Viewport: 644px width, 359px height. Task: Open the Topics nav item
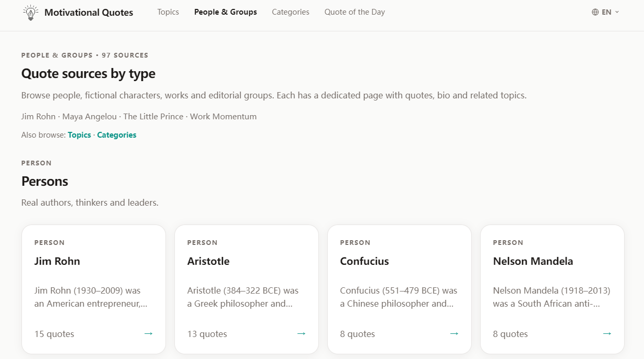coord(168,12)
